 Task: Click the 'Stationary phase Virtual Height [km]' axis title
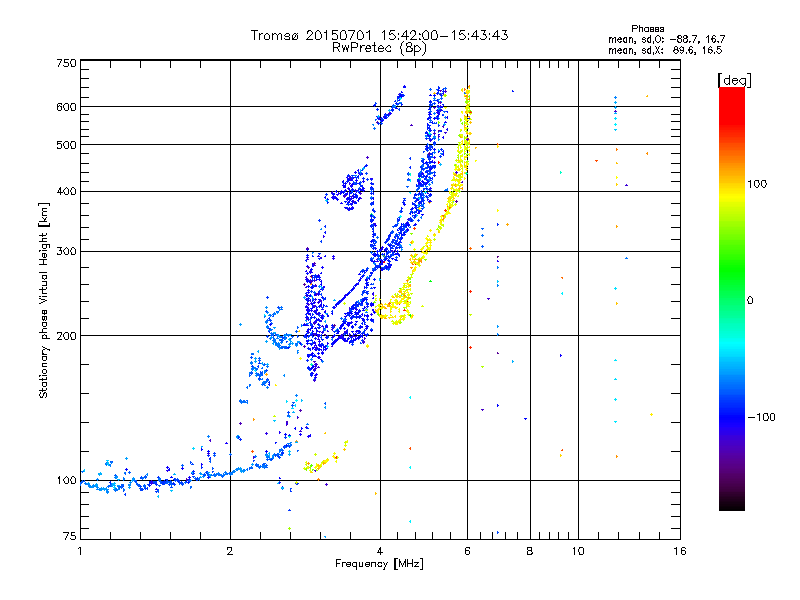(44, 301)
